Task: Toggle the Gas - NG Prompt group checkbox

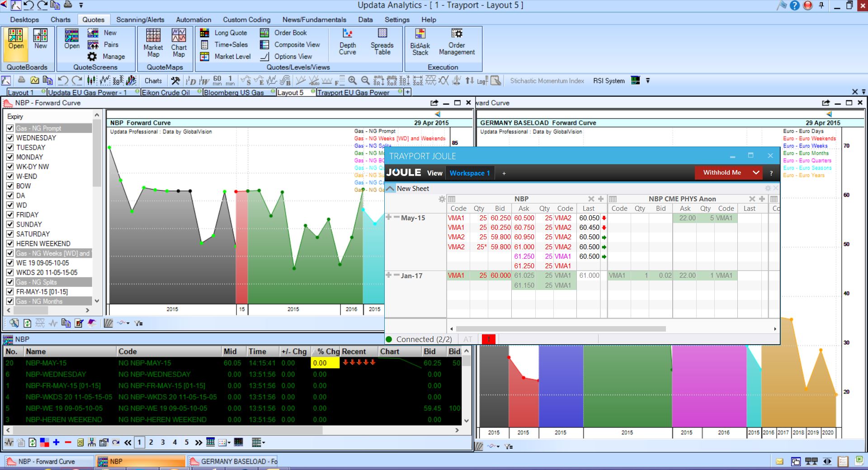Action: click(10, 128)
